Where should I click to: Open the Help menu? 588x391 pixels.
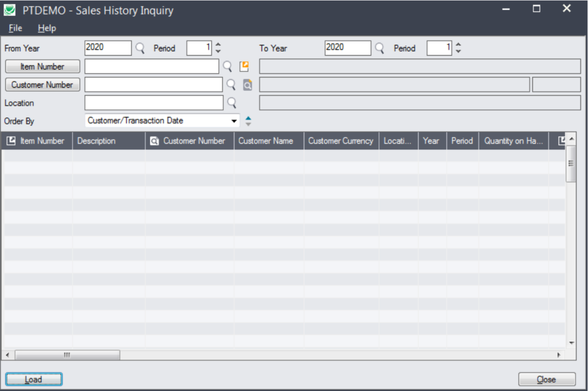(47, 28)
